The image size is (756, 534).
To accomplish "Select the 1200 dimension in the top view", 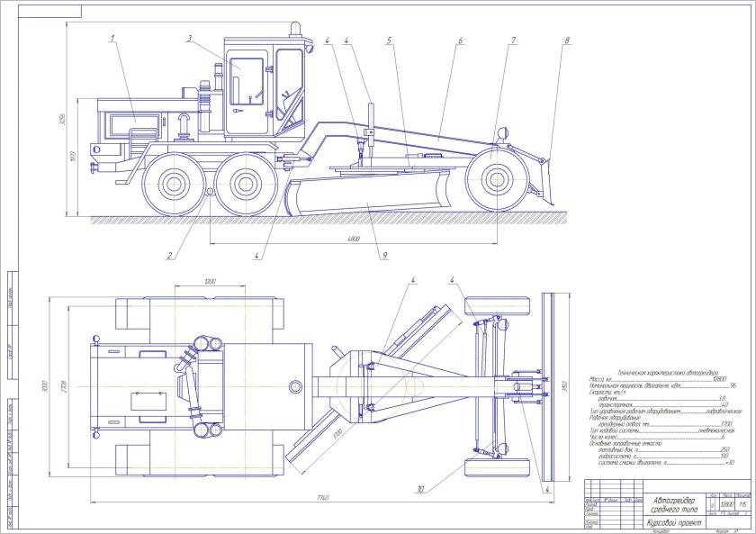I will 211,281.
